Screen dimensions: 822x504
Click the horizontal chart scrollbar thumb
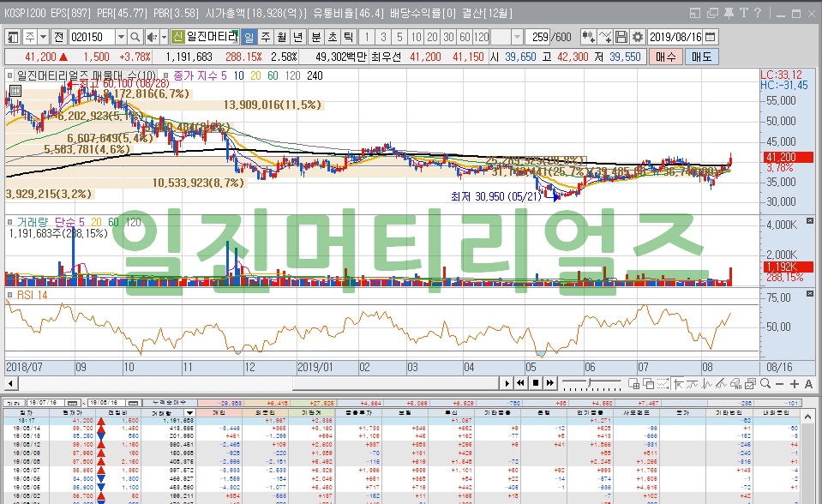tap(398, 384)
